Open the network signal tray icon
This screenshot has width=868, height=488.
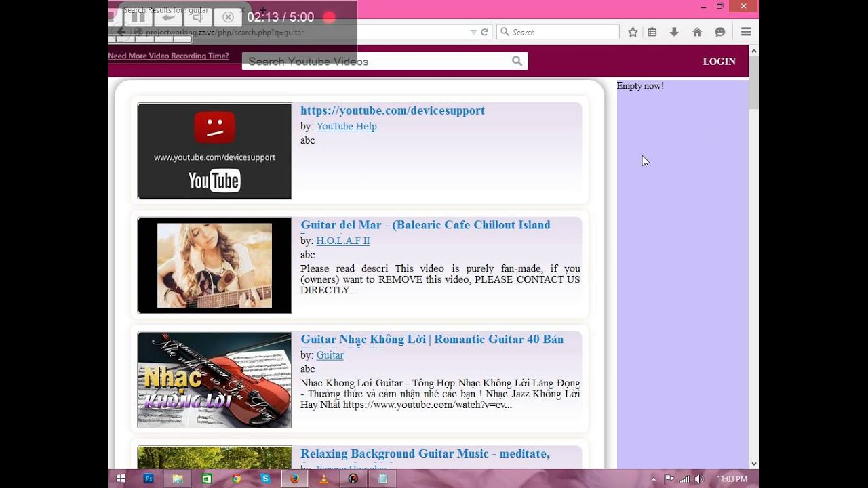(x=684, y=479)
